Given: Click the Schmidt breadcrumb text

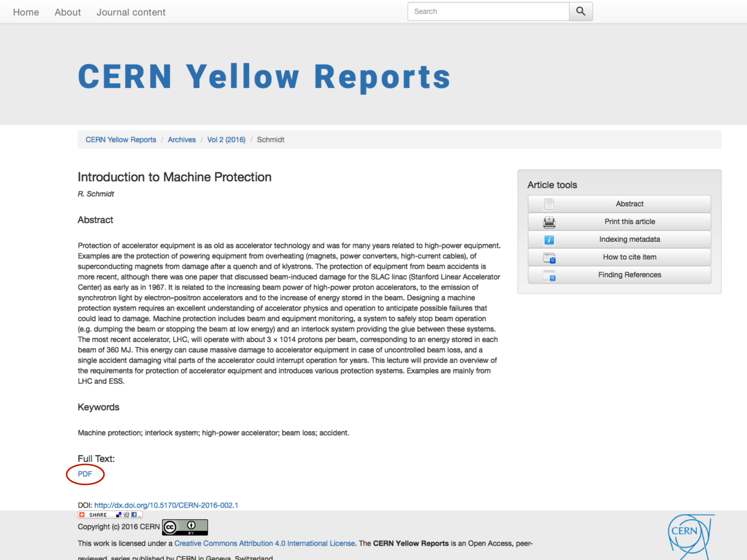Looking at the screenshot, I should click(x=270, y=140).
